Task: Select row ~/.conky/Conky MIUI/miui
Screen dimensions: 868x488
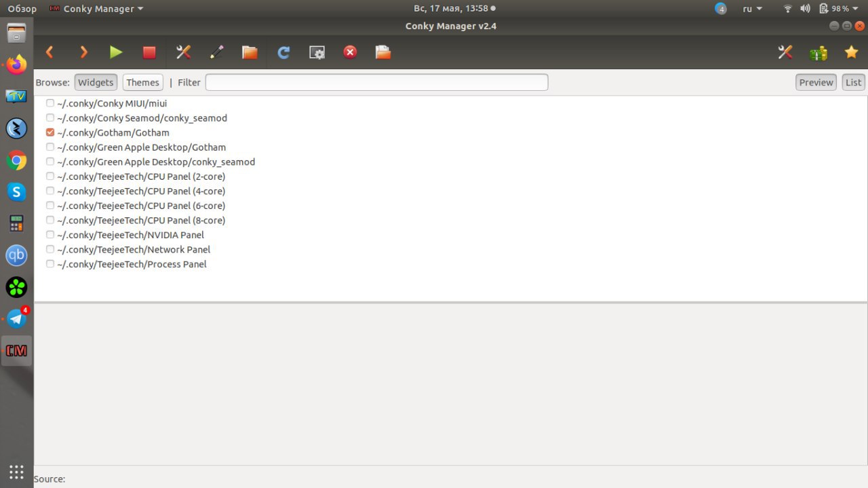Action: (x=450, y=103)
